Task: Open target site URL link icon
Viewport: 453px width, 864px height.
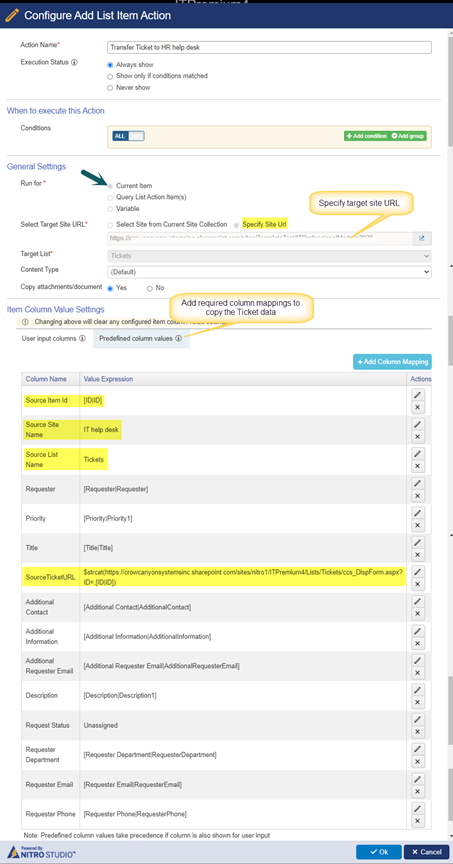Action: (422, 239)
